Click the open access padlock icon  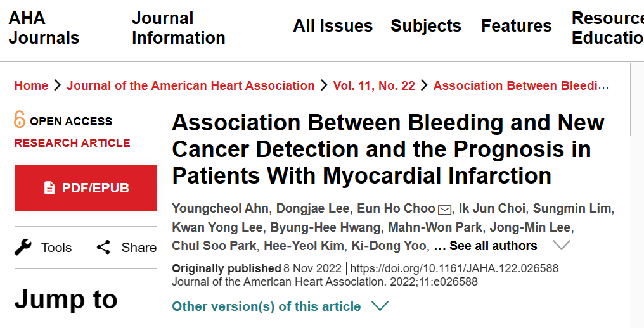click(x=19, y=120)
